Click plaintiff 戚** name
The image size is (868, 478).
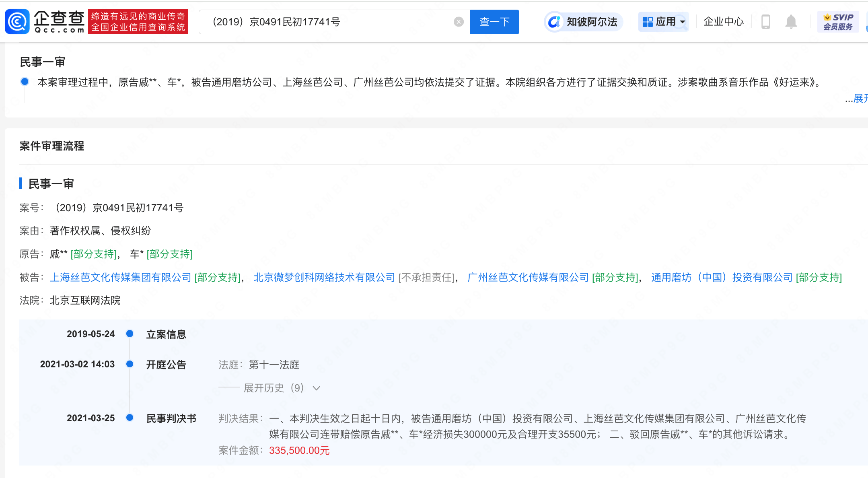click(59, 254)
